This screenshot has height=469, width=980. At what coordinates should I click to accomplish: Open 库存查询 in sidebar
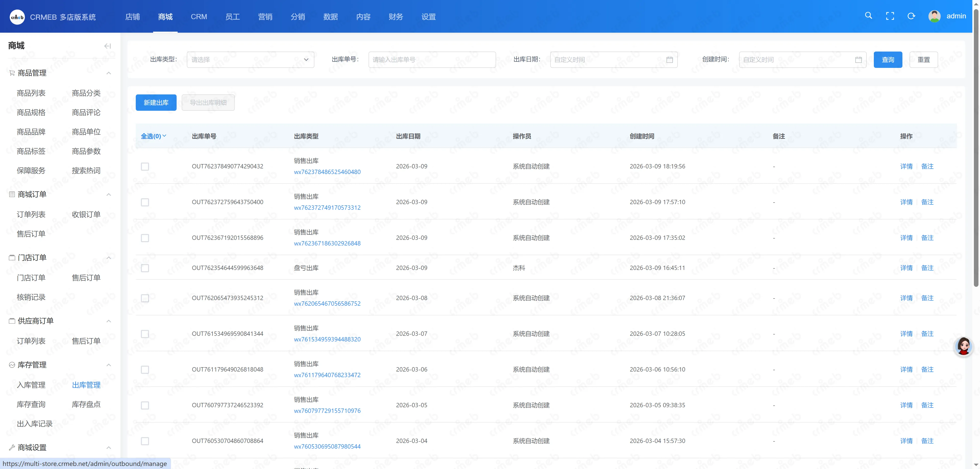coord(31,404)
